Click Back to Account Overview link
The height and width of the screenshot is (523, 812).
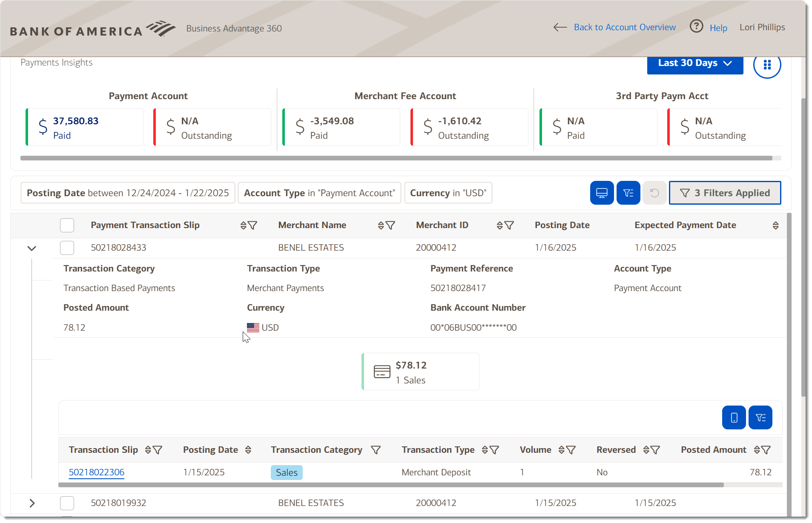(x=625, y=27)
